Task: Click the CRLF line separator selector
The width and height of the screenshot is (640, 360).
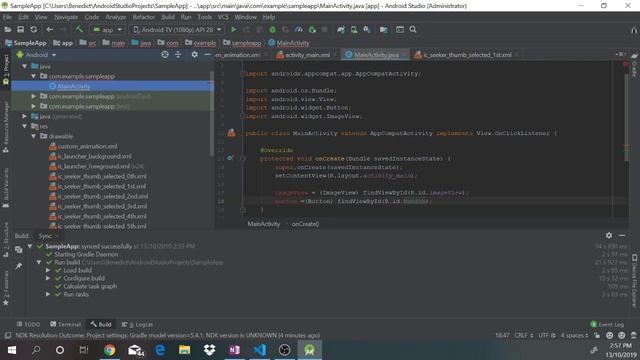Action: [x=523, y=336]
